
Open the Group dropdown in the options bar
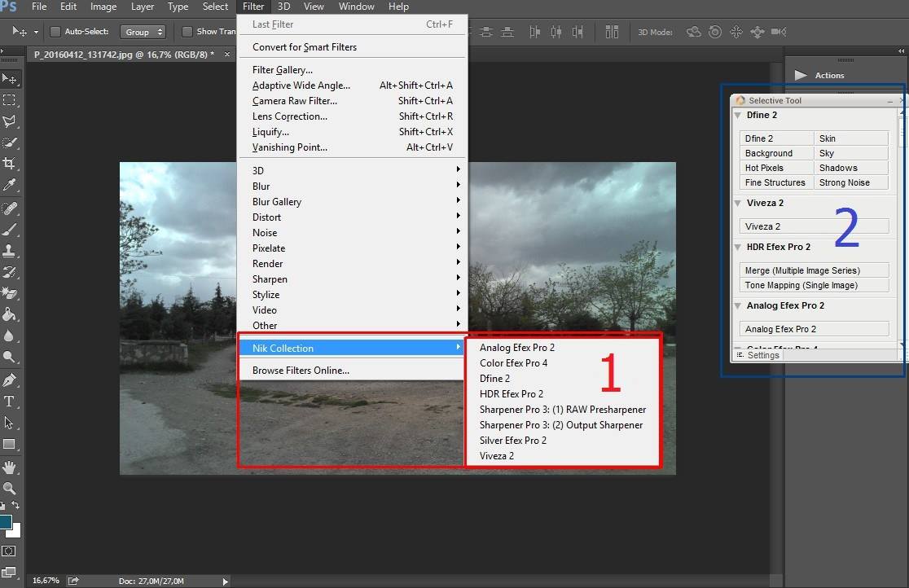(143, 32)
